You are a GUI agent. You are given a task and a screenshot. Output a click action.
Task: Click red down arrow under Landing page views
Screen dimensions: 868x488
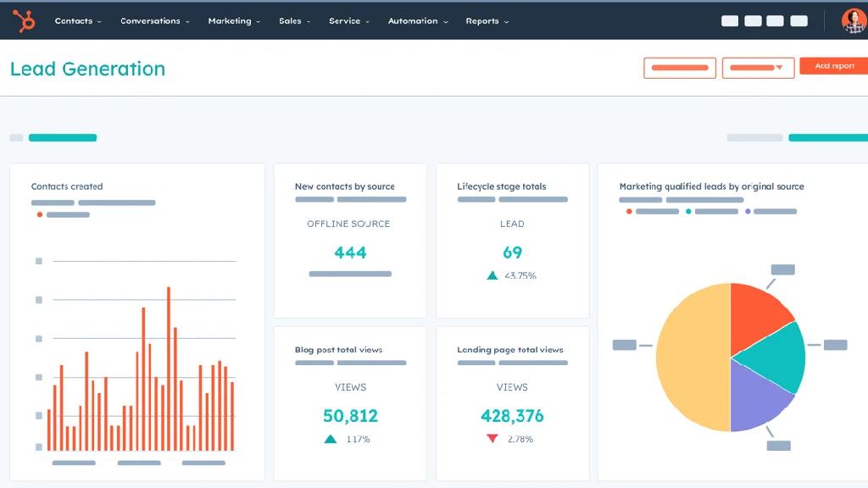tap(492, 439)
